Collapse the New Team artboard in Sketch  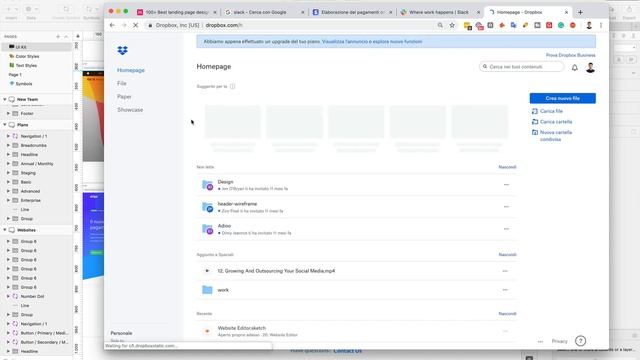(x=5, y=99)
